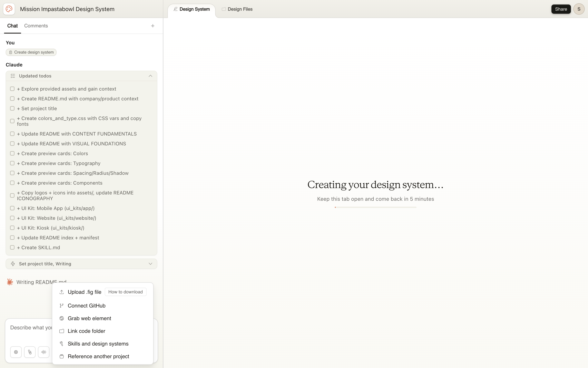Click the clipboard icon in Create design system chip

[10, 52]
